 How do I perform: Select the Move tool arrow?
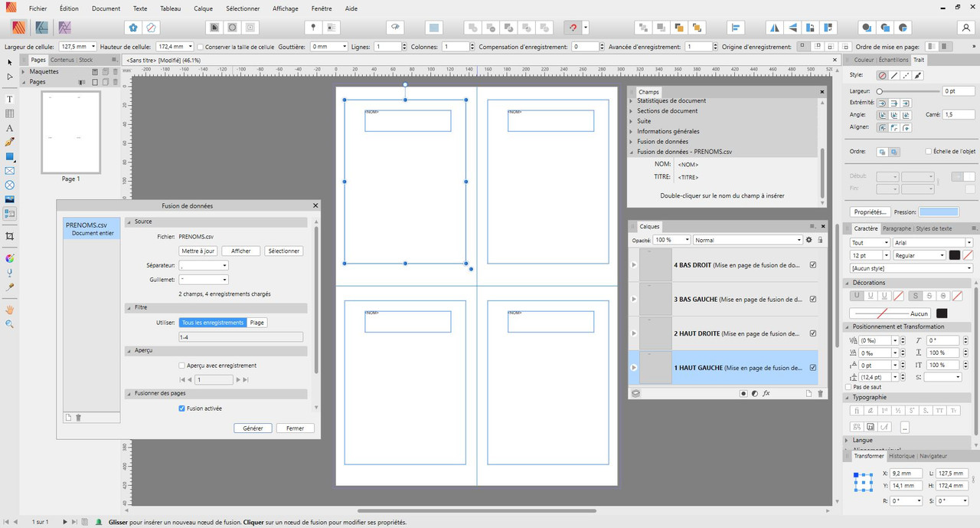pyautogui.click(x=10, y=62)
